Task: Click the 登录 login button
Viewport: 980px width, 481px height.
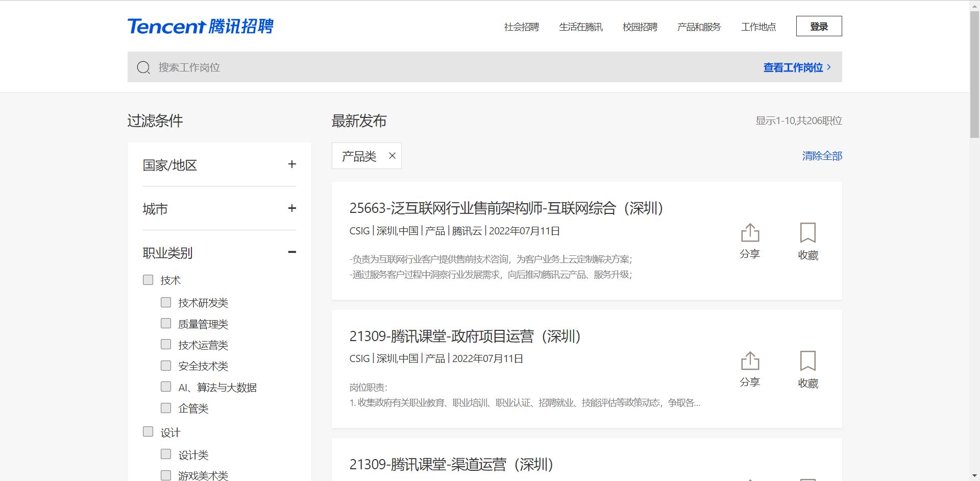Action: [819, 26]
